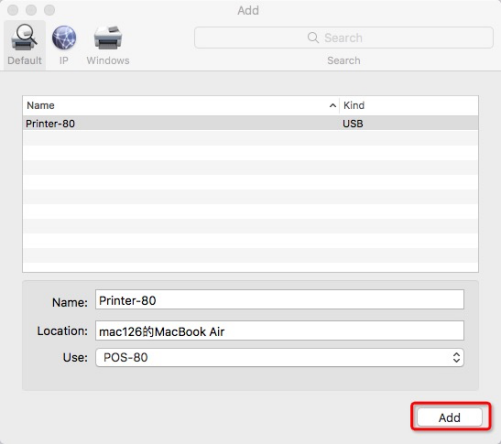
Task: Click the Add button
Action: coord(450,417)
